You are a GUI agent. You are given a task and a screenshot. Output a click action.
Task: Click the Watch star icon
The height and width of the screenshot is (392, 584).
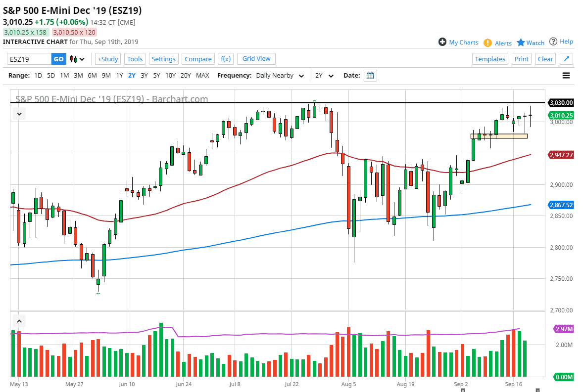[521, 43]
